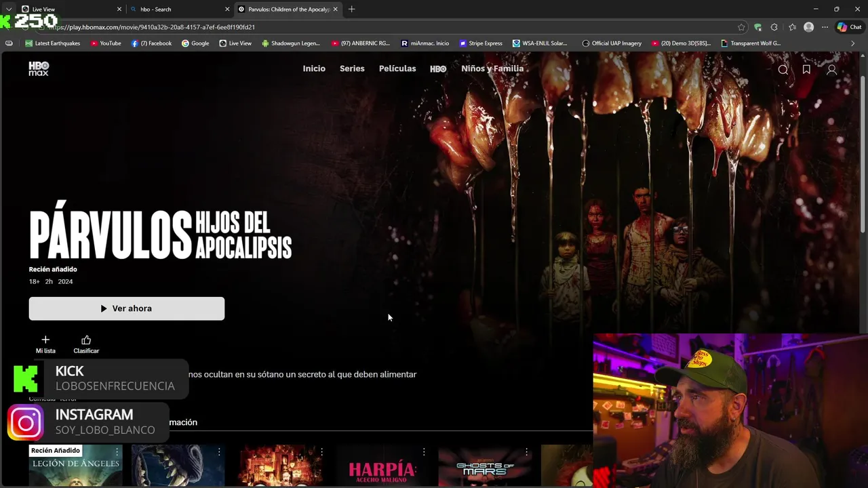Open the Facebook bookmark
Viewport: 868px width, 488px height.
point(151,43)
